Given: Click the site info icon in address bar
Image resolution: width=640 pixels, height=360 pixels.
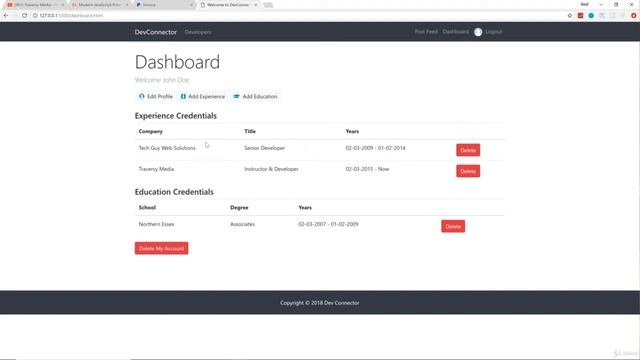Looking at the screenshot, I should (x=35, y=16).
